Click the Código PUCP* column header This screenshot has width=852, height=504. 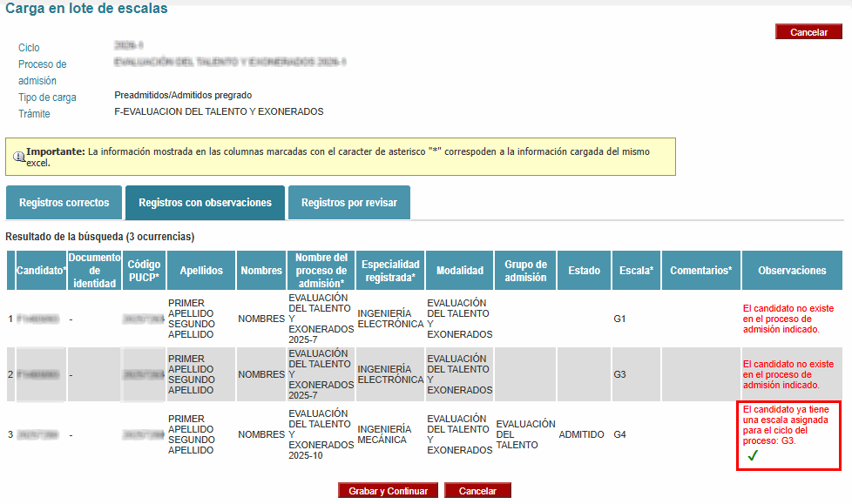pyautogui.click(x=144, y=271)
